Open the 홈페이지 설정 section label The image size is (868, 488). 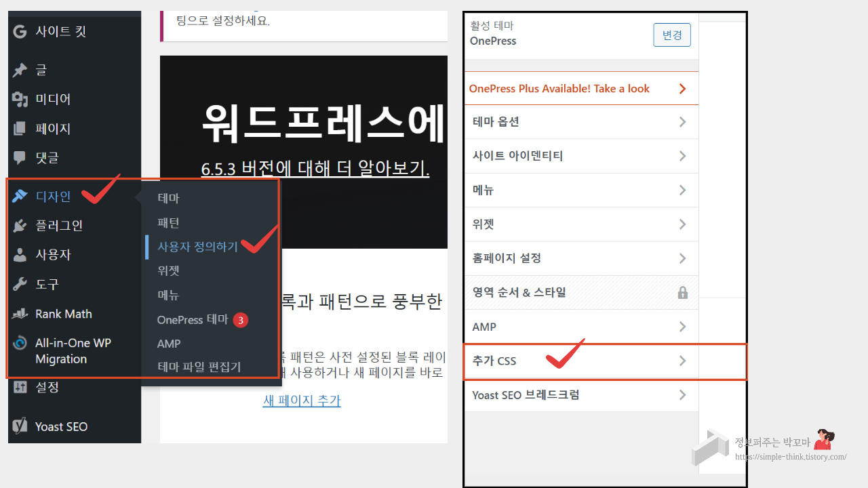point(507,258)
